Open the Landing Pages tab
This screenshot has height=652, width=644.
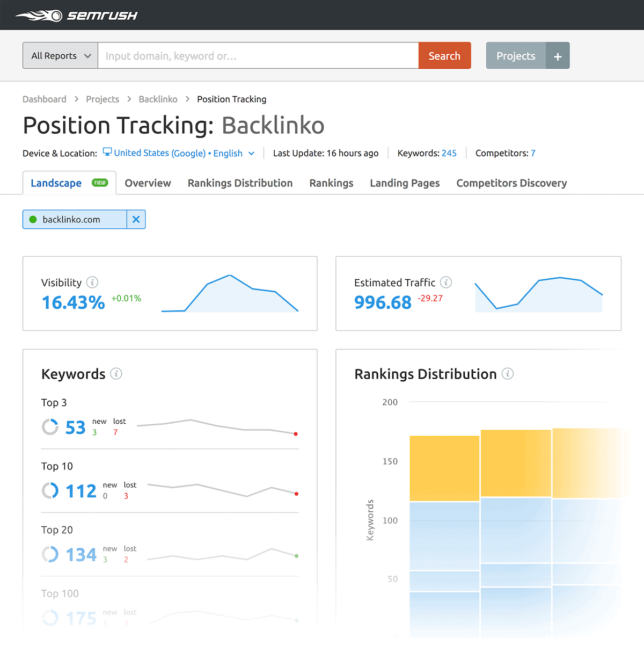405,183
